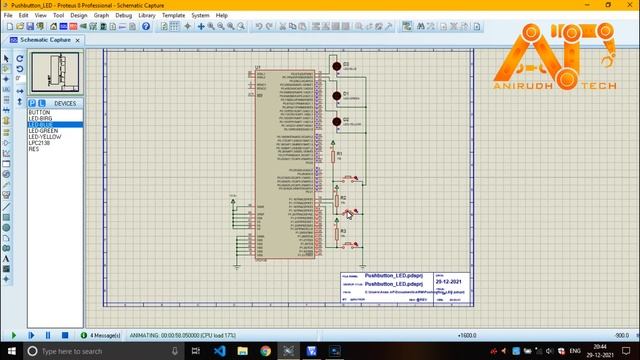
Task: Open the Debug menu
Action: click(x=123, y=15)
